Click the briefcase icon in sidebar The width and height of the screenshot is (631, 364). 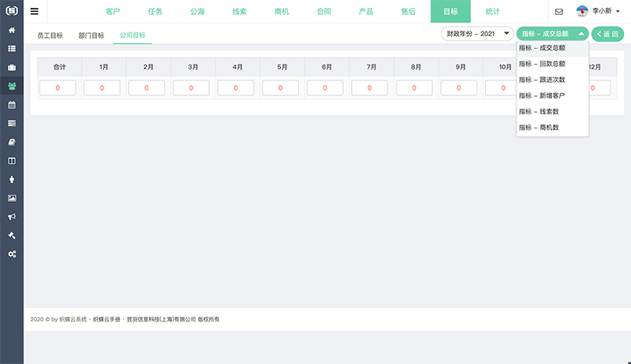12,67
